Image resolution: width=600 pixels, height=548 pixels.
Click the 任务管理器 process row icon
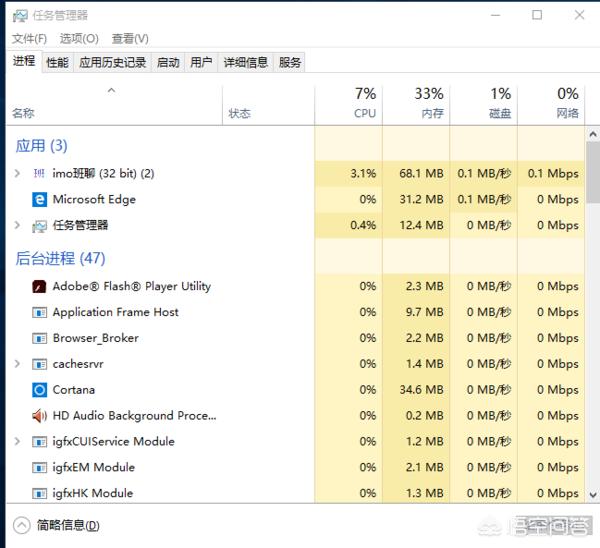[39, 226]
